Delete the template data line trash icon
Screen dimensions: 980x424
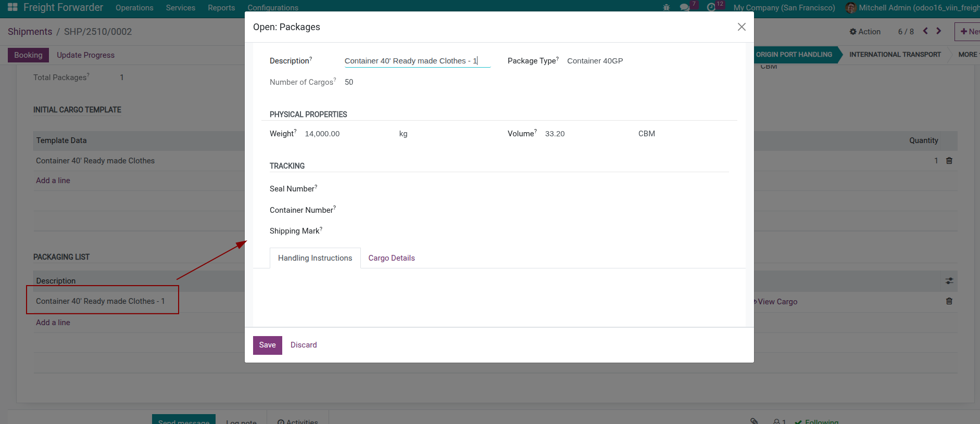[x=949, y=161]
